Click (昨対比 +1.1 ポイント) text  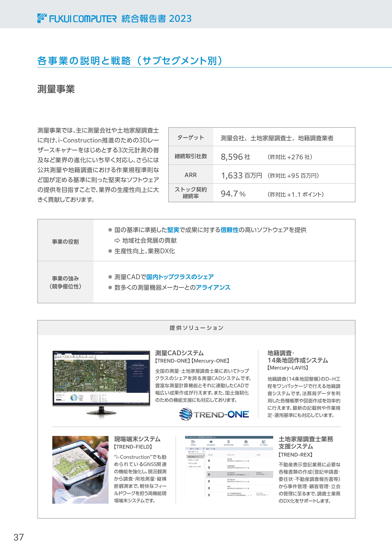[x=295, y=194]
